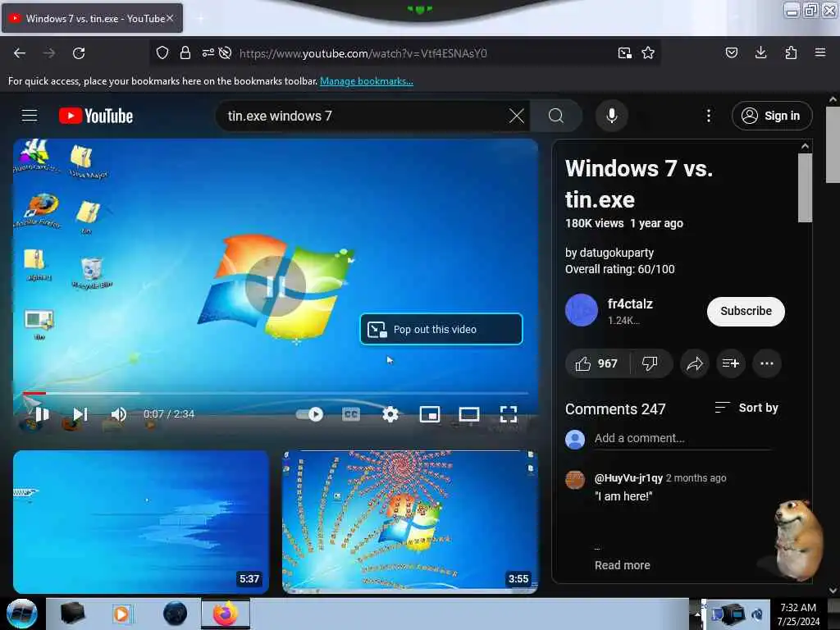Submit search with the magnifier button
The image size is (840, 630).
pyautogui.click(x=556, y=116)
